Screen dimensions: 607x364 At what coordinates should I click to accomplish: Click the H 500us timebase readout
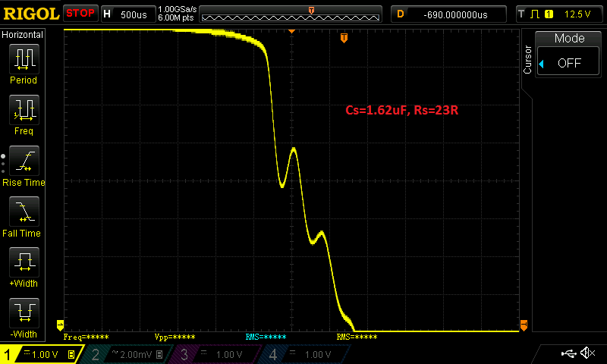pos(128,14)
